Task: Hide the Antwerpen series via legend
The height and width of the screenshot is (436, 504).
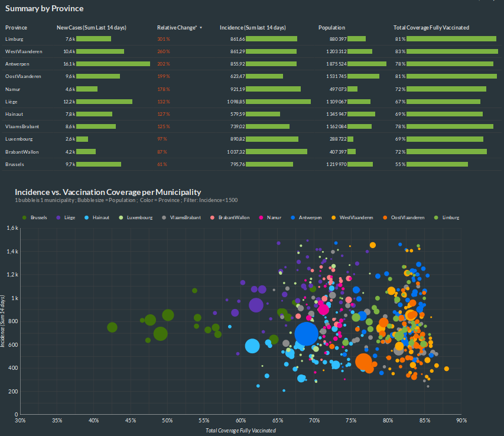Action: click(x=310, y=217)
